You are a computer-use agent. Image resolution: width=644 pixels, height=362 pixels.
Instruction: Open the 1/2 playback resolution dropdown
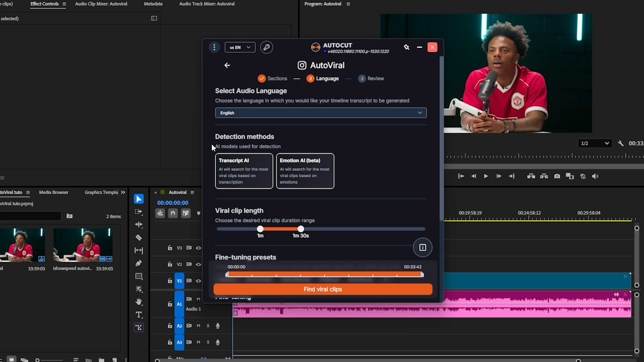(x=595, y=143)
